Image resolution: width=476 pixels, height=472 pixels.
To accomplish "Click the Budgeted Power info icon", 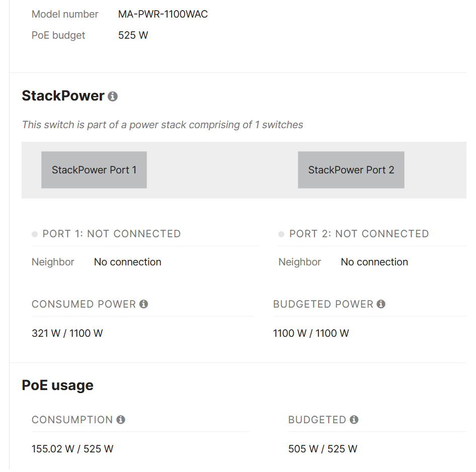I will pyautogui.click(x=381, y=304).
